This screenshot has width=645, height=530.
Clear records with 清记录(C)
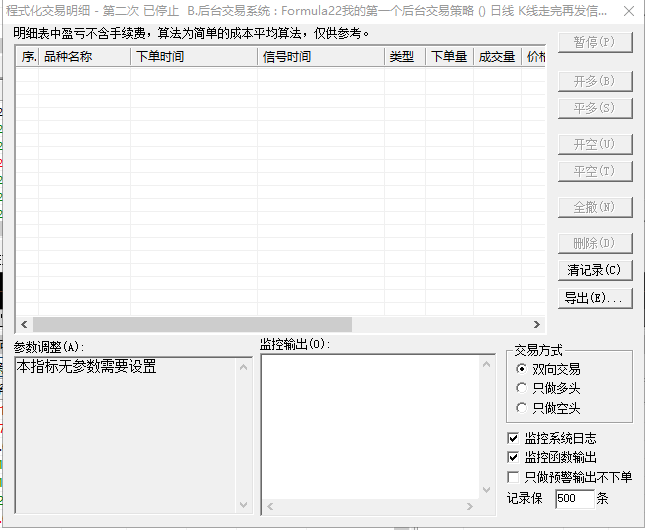pyautogui.click(x=595, y=270)
